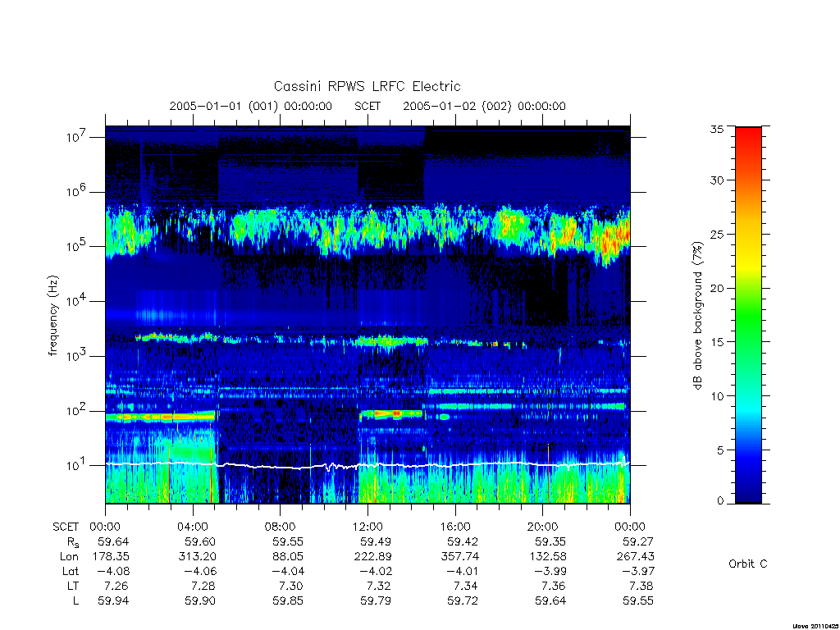Click the 35 dB label on colorbar
The height and width of the screenshot is (630, 840).
pos(716,129)
